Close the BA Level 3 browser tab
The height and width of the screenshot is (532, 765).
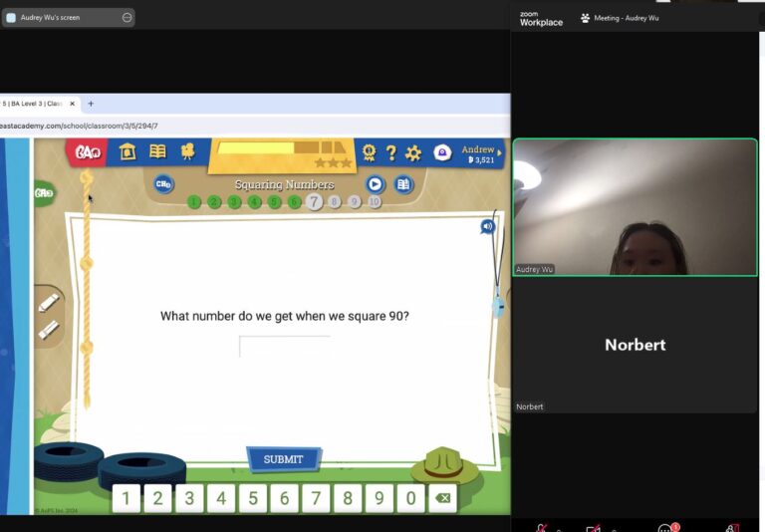[x=72, y=104]
